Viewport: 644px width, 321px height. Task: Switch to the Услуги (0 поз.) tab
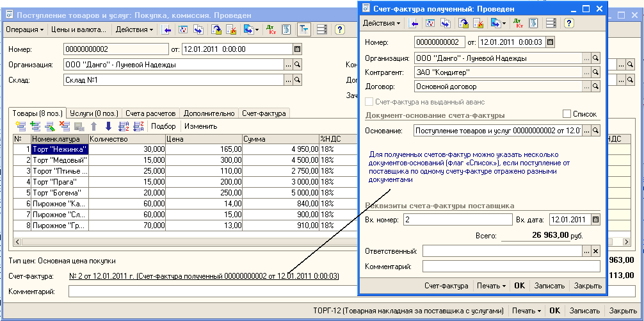(95, 113)
